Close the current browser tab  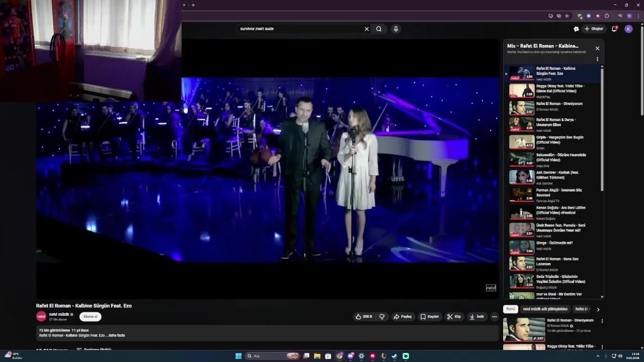tap(184, 5)
